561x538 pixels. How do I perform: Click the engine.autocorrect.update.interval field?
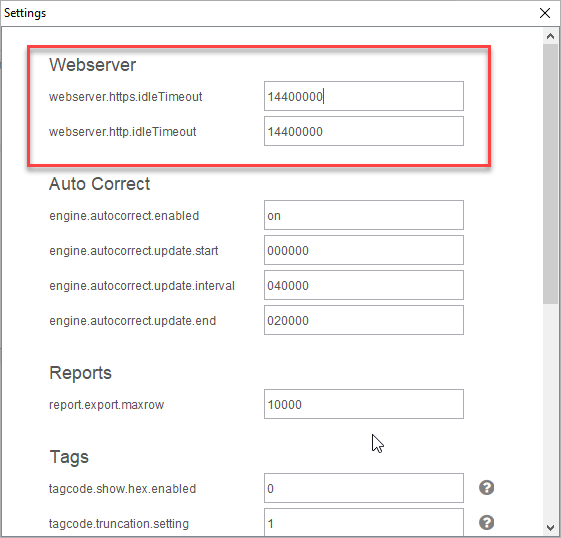point(364,285)
